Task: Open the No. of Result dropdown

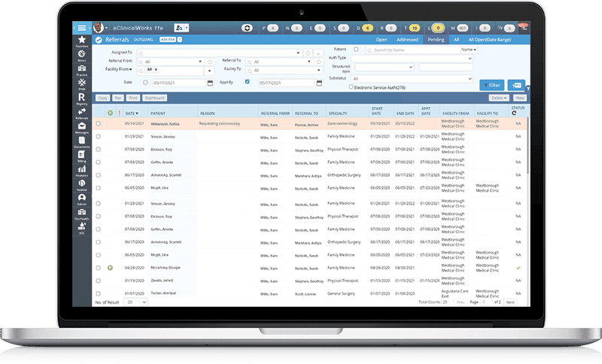Action: (x=136, y=302)
